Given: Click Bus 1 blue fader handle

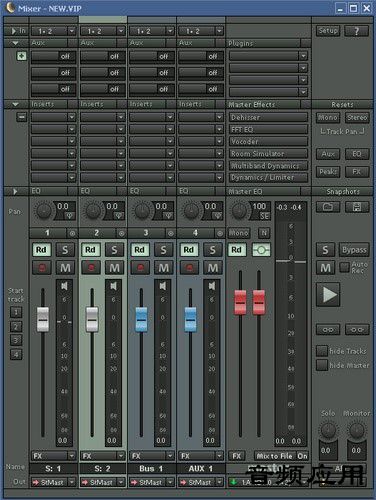Looking at the screenshot, I should pyautogui.click(x=141, y=319).
